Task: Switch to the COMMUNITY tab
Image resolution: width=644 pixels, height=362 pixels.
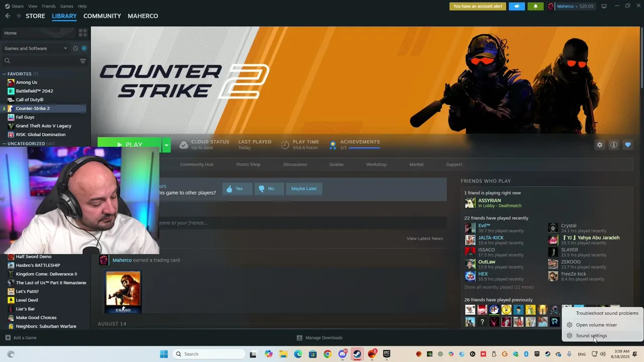Action: [x=102, y=16]
